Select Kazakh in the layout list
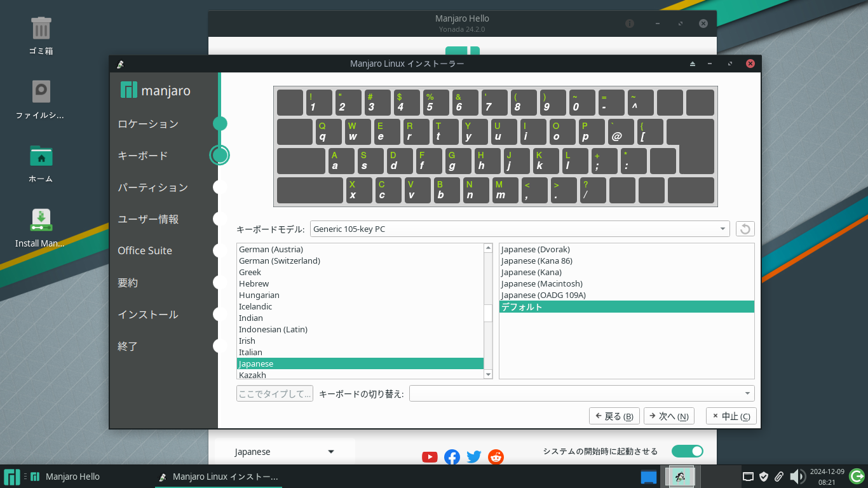The width and height of the screenshot is (868, 488). (x=360, y=374)
